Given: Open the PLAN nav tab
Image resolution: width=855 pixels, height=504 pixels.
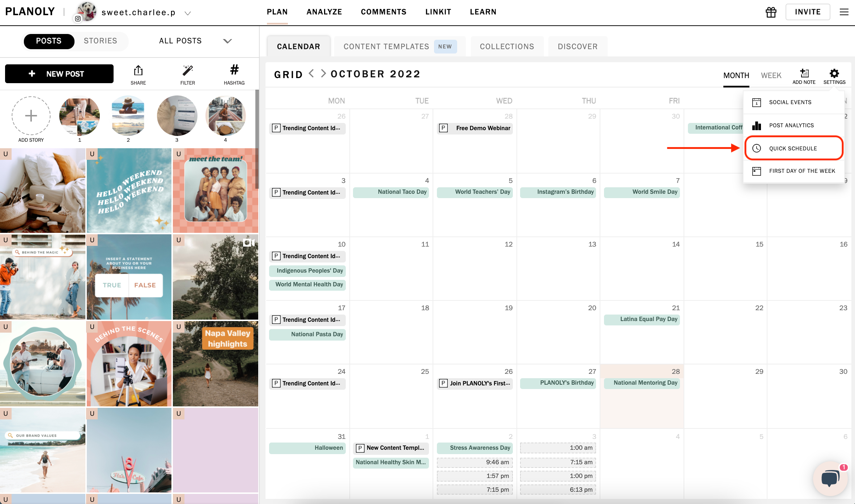Looking at the screenshot, I should click(277, 12).
